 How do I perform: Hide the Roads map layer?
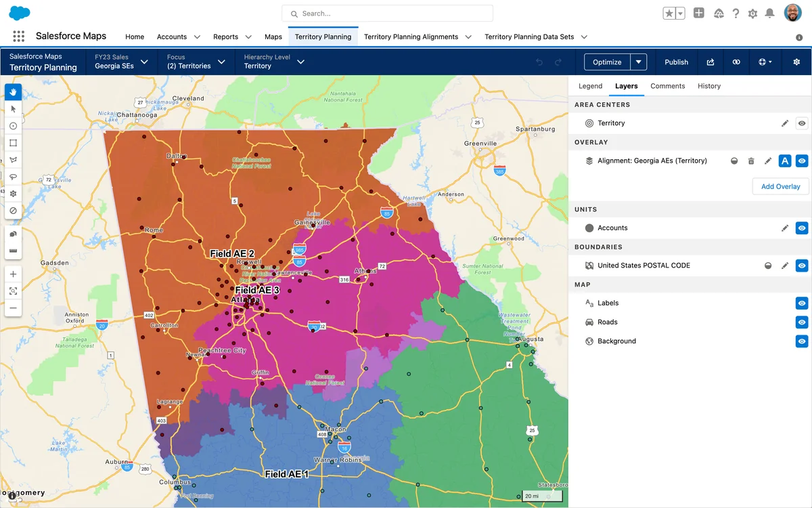click(802, 322)
